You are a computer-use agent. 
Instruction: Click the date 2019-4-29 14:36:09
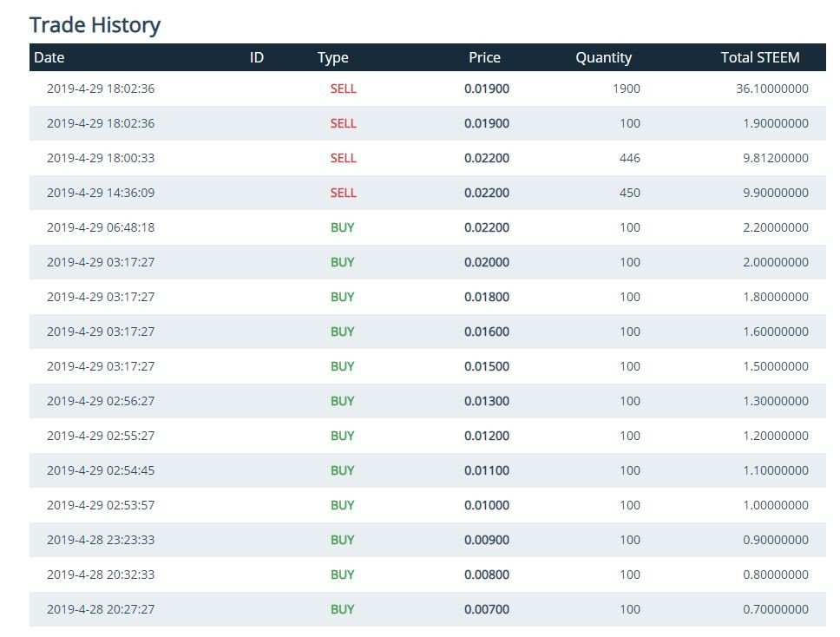point(101,193)
